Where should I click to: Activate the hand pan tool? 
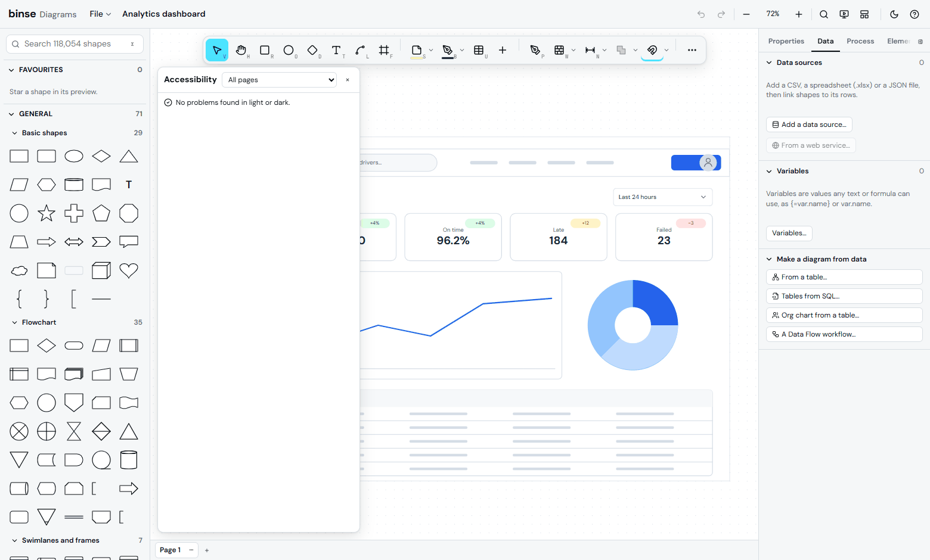pyautogui.click(x=241, y=50)
